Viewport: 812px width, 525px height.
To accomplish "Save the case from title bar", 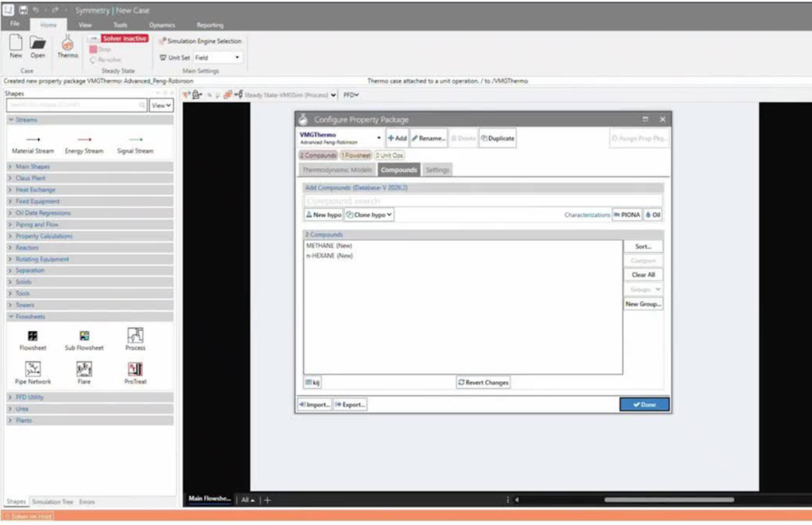I will [x=23, y=10].
